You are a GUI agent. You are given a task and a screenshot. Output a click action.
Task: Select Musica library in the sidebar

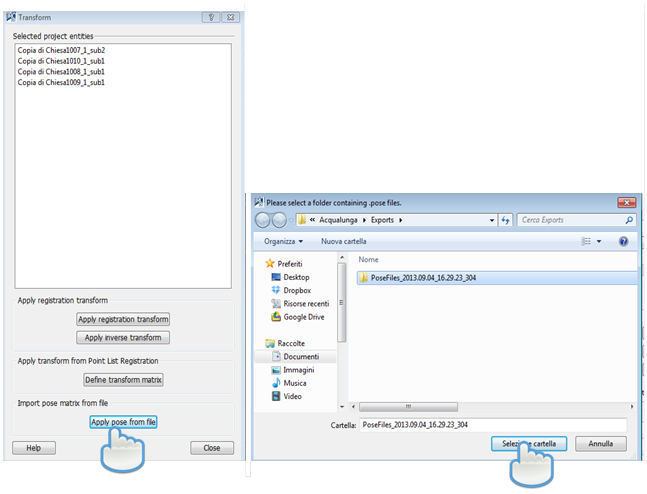tap(294, 383)
